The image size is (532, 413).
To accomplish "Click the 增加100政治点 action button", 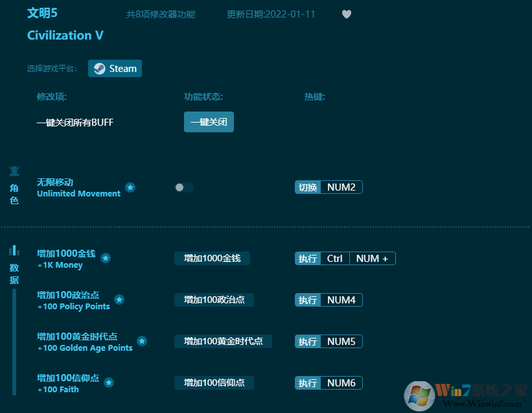I will (x=214, y=300).
